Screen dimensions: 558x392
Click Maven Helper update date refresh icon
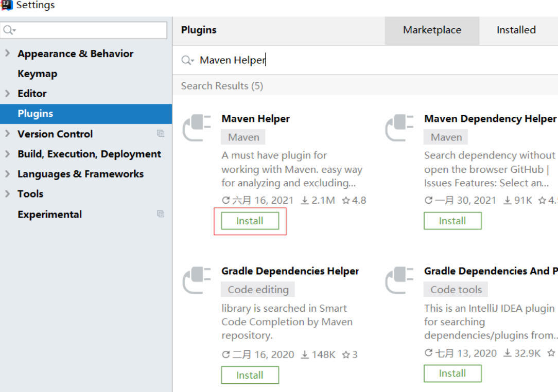point(225,200)
